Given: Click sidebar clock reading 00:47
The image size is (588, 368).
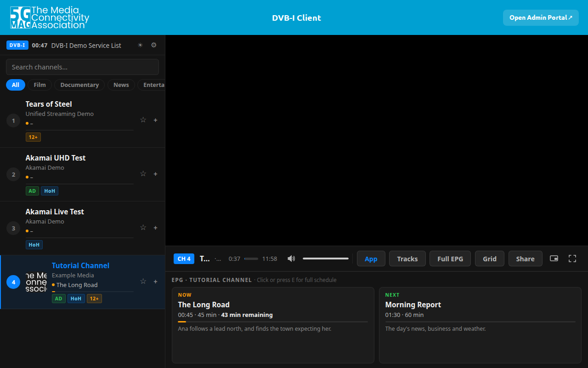Looking at the screenshot, I should tap(40, 45).
